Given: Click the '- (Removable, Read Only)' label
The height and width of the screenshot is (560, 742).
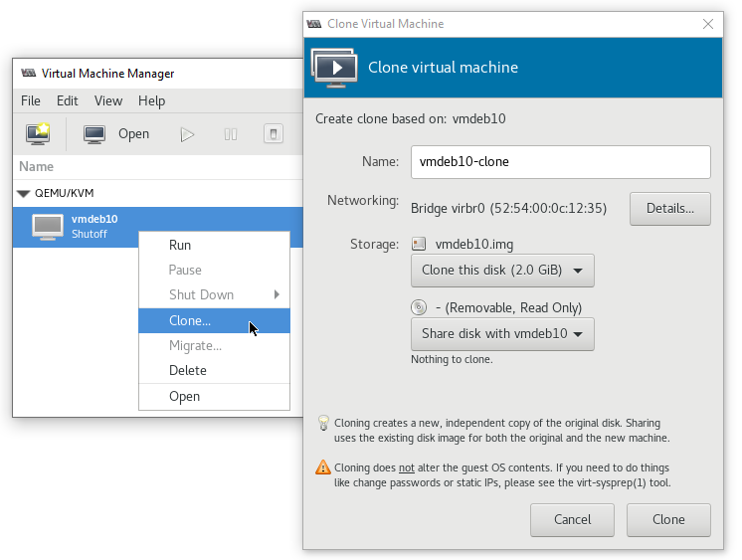Looking at the screenshot, I should [508, 307].
